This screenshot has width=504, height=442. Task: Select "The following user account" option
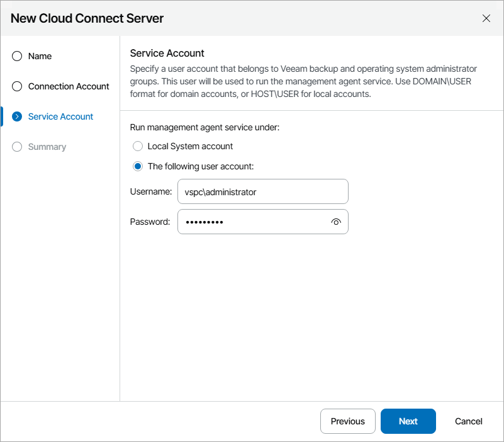pyautogui.click(x=138, y=166)
